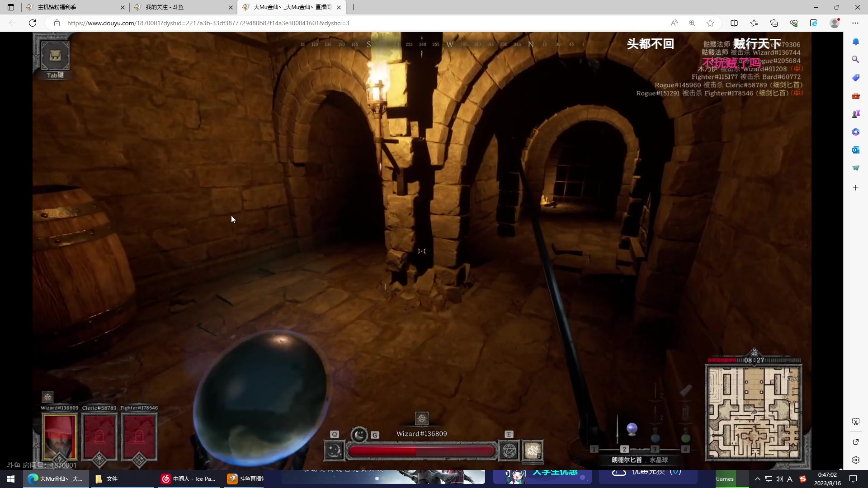Viewport: 868px width, 488px height.
Task: Open sidebar Shopping tag
Action: (856, 78)
